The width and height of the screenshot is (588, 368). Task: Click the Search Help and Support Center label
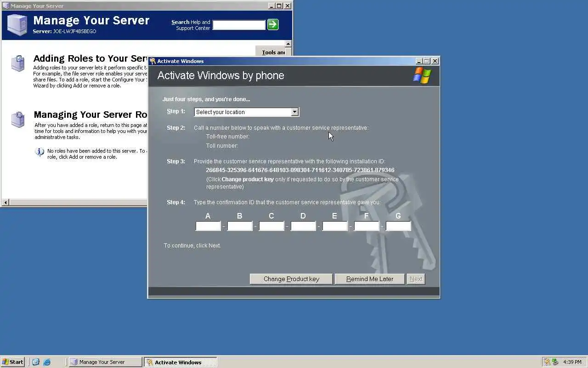(191, 25)
